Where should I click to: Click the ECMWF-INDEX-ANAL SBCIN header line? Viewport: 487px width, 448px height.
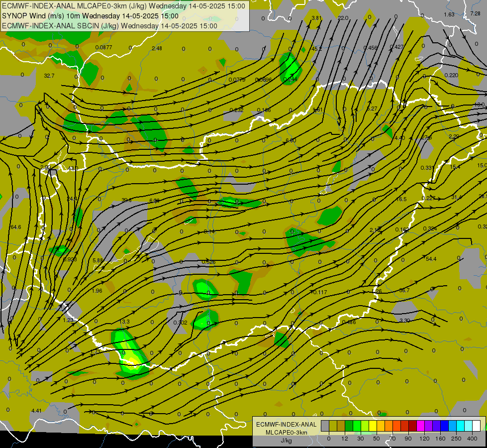pos(109,26)
